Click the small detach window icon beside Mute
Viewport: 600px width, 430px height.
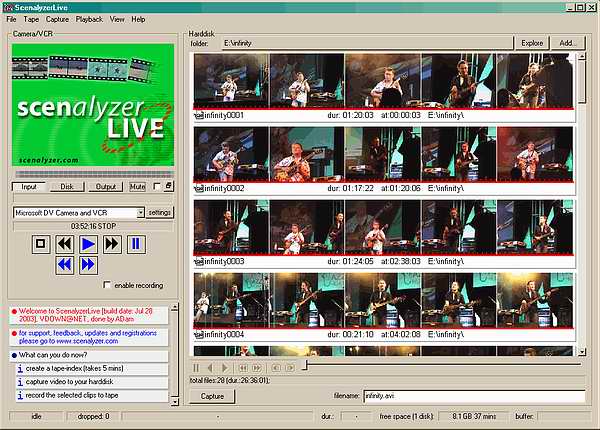168,186
